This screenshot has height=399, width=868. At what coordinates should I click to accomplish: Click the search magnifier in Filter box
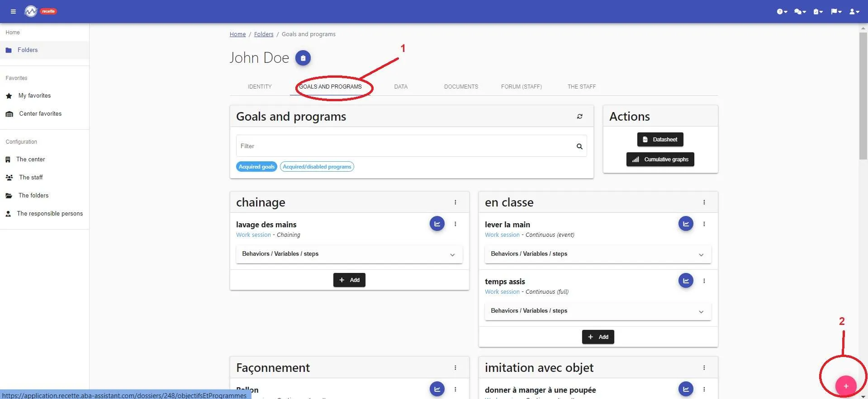[579, 146]
